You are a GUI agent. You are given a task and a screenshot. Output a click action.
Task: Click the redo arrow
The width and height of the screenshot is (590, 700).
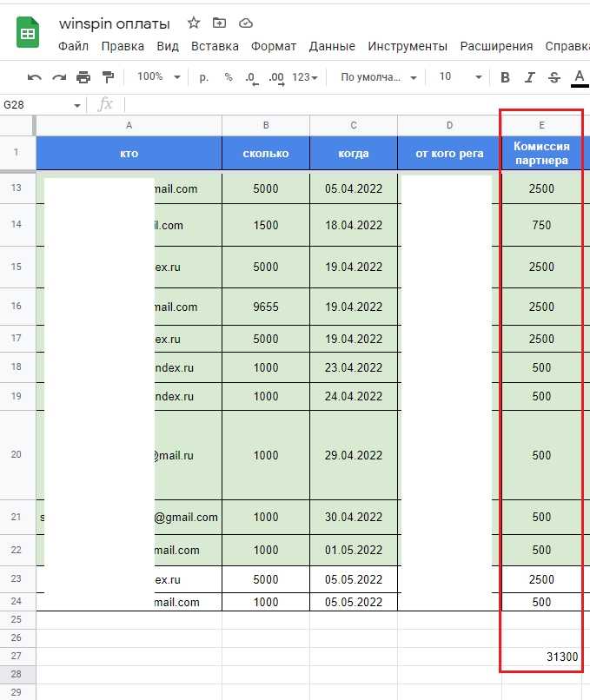tap(59, 77)
